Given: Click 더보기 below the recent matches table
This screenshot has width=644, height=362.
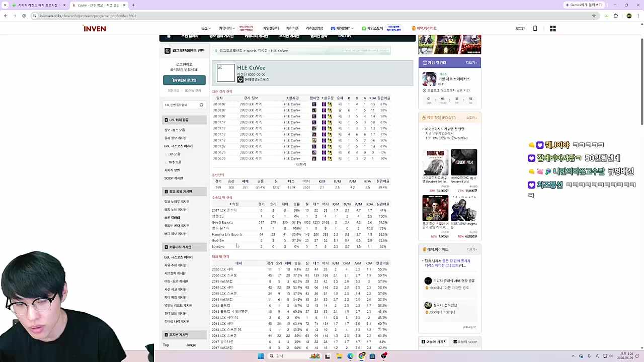Looking at the screenshot, I should tap(301, 164).
